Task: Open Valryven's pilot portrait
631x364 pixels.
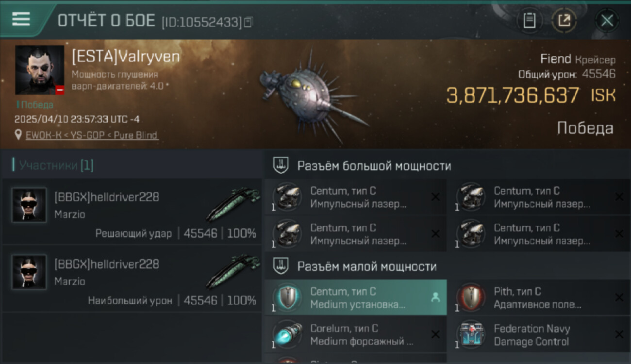Action: 40,70
